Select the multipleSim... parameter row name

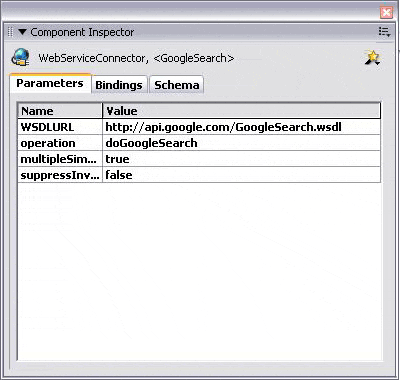click(60, 159)
